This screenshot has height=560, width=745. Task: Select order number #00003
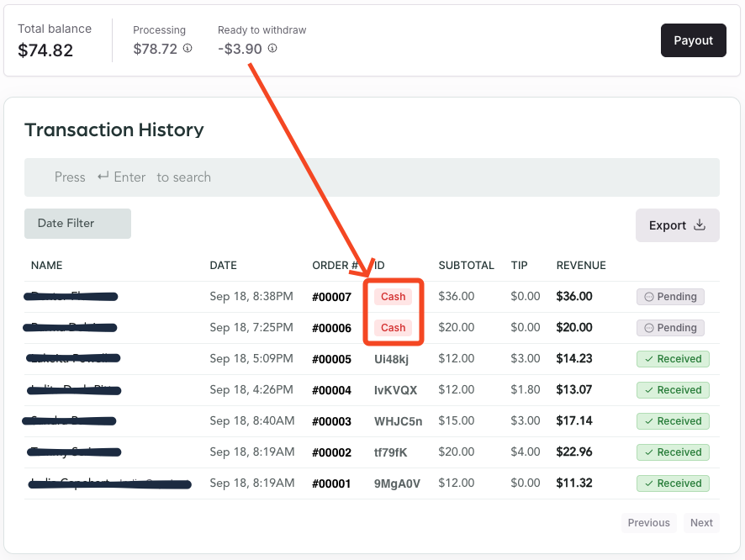(331, 422)
